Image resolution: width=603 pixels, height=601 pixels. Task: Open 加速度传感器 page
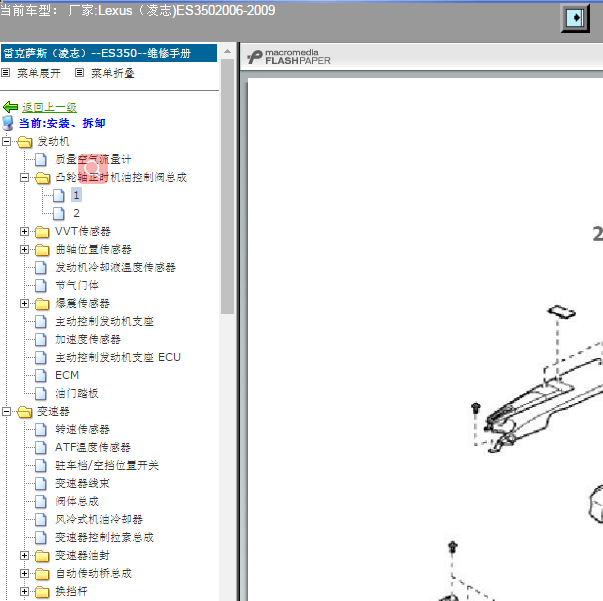[x=88, y=340]
